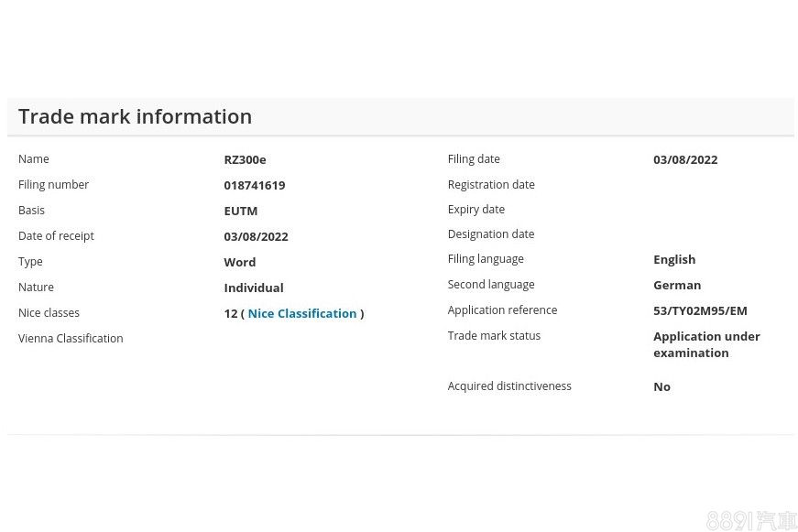Image resolution: width=798 pixels, height=532 pixels.
Task: Select the EUTM basis value
Action: [240, 211]
